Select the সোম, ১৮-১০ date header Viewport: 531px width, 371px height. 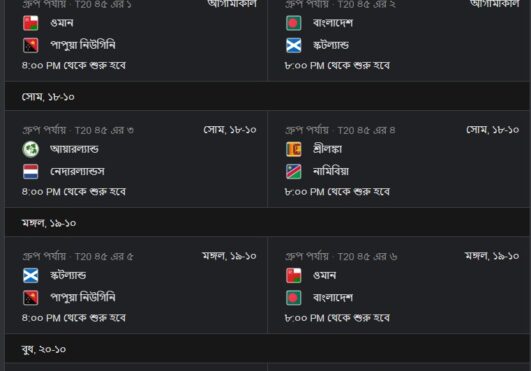[48, 97]
